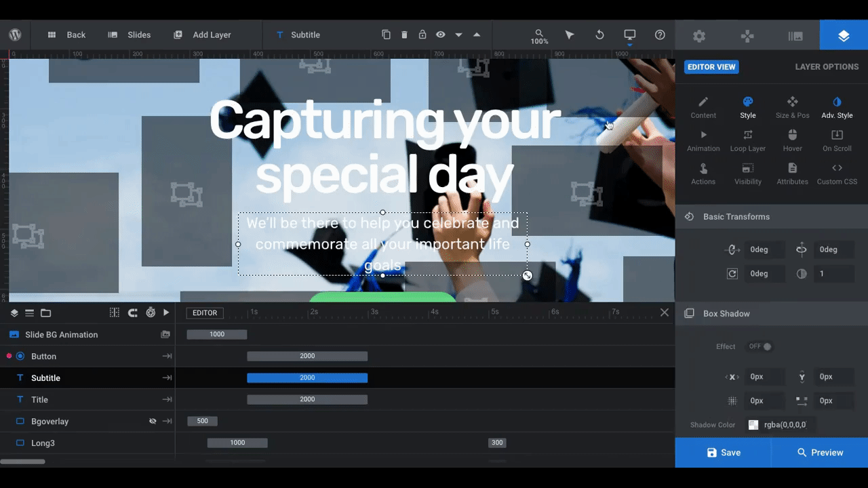Click the Basic Transforms section icon
The height and width of the screenshot is (488, 868).
pyautogui.click(x=689, y=216)
